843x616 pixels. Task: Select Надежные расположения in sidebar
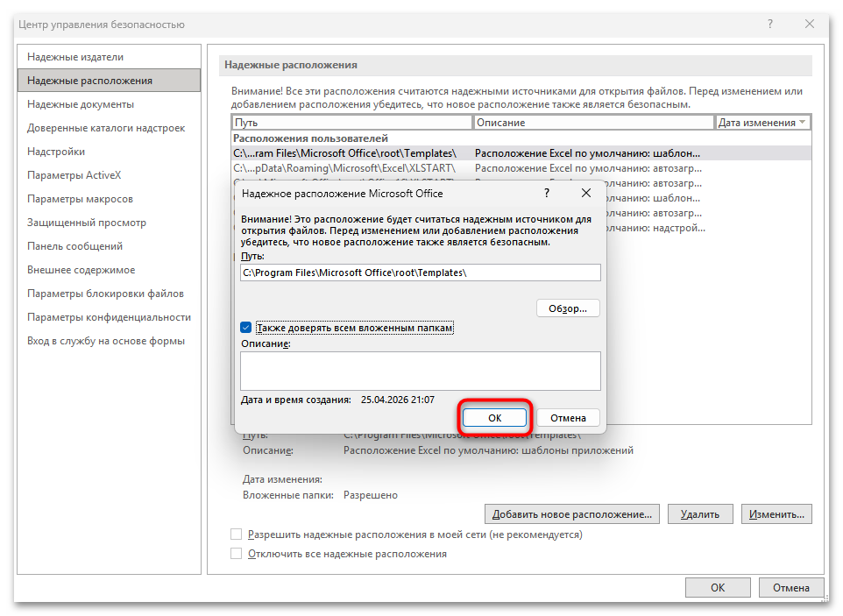point(109,81)
